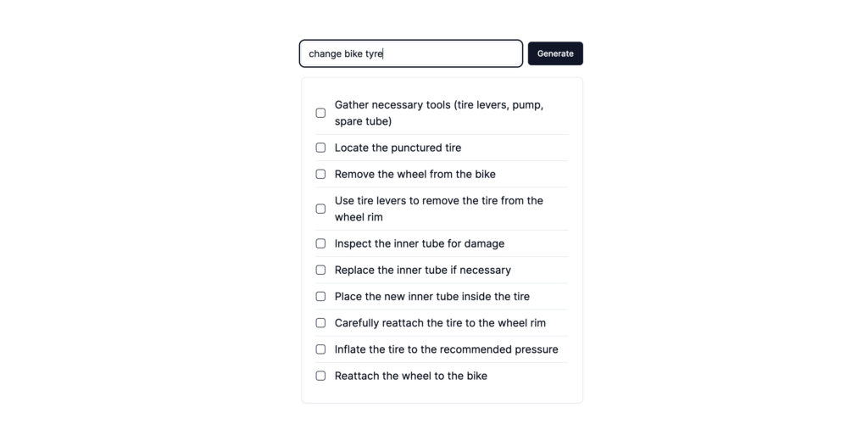The height and width of the screenshot is (441, 868).
Task: Click the 'Remove the wheel from the bike' text
Action: (415, 175)
